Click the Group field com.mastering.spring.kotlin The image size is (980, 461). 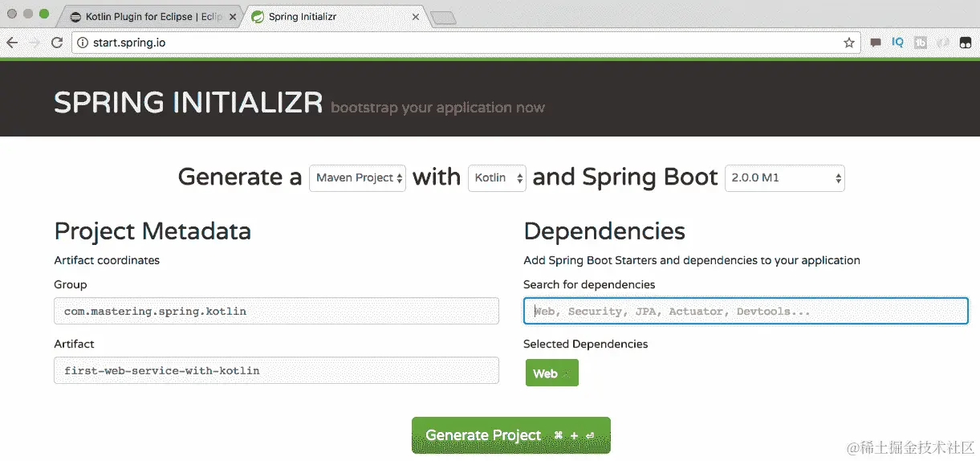click(x=276, y=311)
